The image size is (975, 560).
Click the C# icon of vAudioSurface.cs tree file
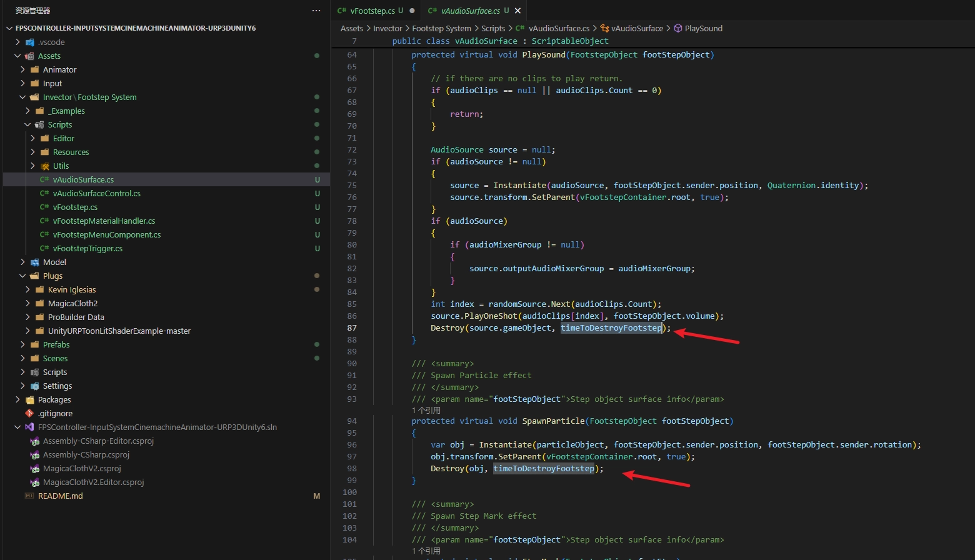(44, 179)
